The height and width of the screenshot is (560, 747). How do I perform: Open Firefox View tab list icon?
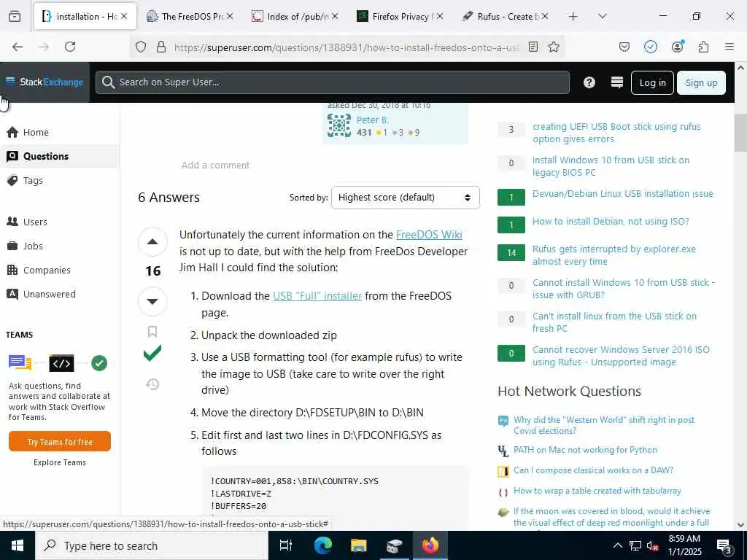pos(15,16)
